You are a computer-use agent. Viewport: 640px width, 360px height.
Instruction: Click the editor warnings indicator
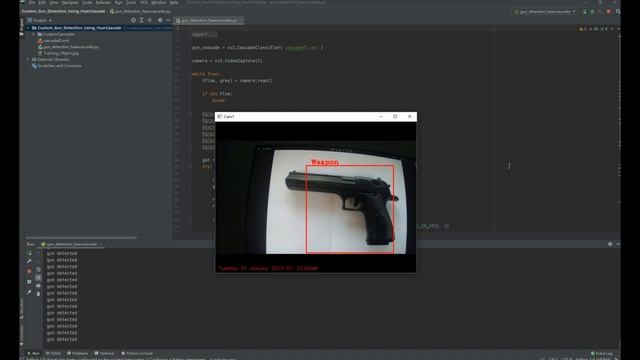coord(593,29)
